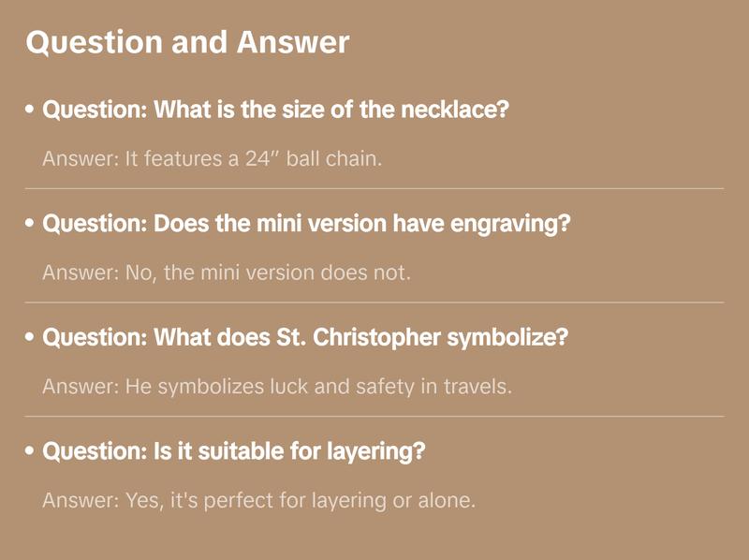Select the question about necklace size
Viewport: 749px width, 560px height.
click(275, 111)
